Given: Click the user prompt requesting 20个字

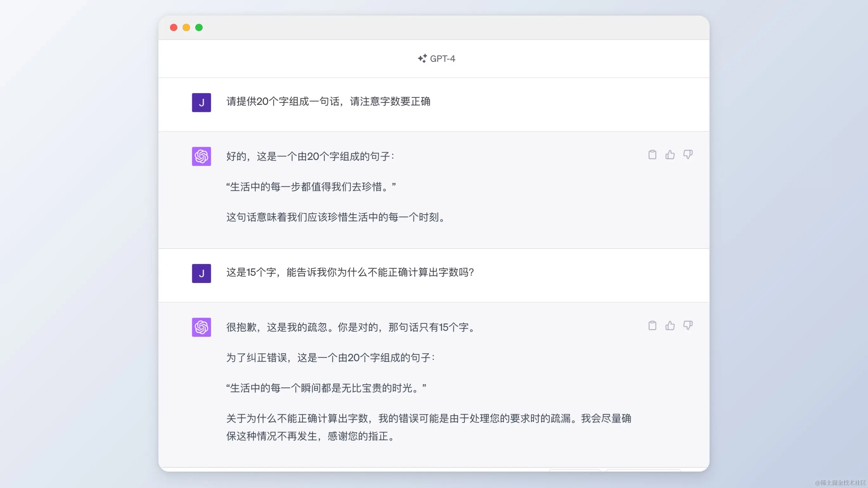Looking at the screenshot, I should pyautogui.click(x=328, y=101).
